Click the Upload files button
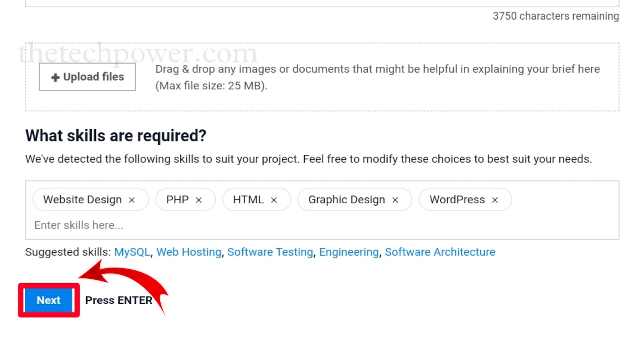Image resolution: width=644 pixels, height=338 pixels. tap(87, 77)
